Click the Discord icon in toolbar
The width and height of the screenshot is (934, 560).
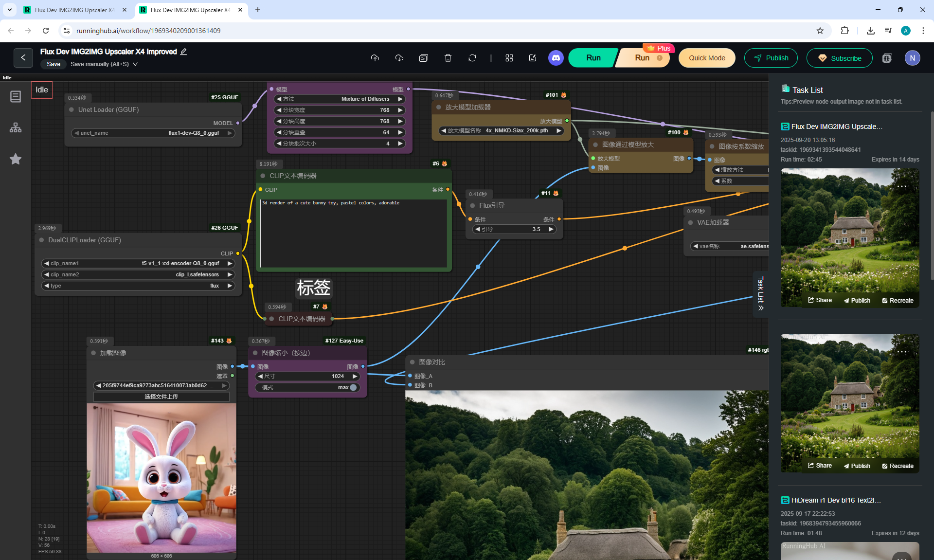pos(556,58)
